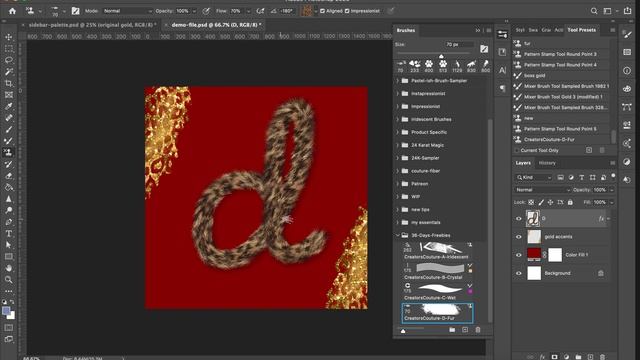Select the CreatorsCouture-B-Crystal brush
The image size is (640, 360).
[437, 271]
